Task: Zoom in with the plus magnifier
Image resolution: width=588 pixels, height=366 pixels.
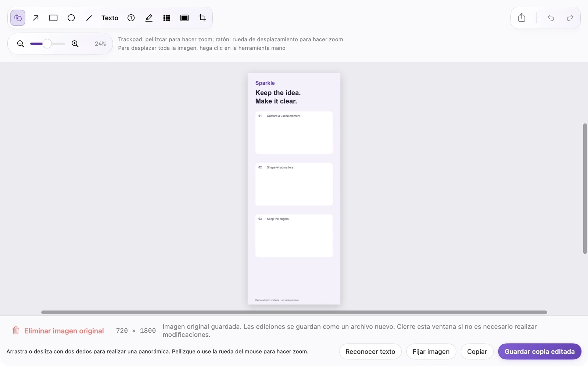Action: 75,44
